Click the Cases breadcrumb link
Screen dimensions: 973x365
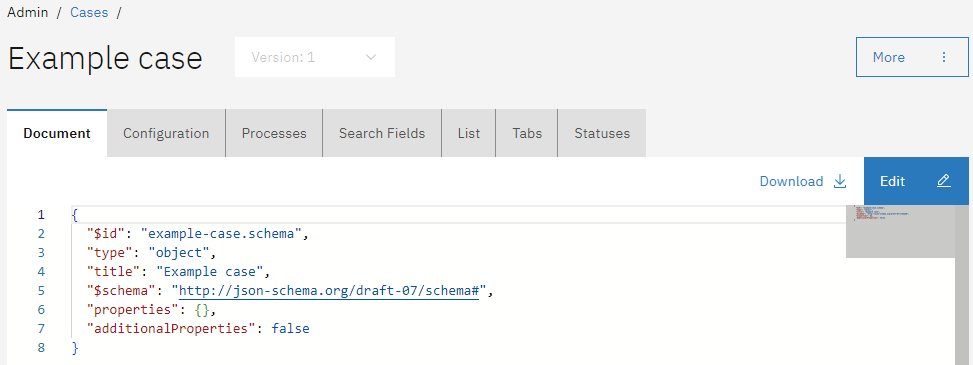(89, 12)
